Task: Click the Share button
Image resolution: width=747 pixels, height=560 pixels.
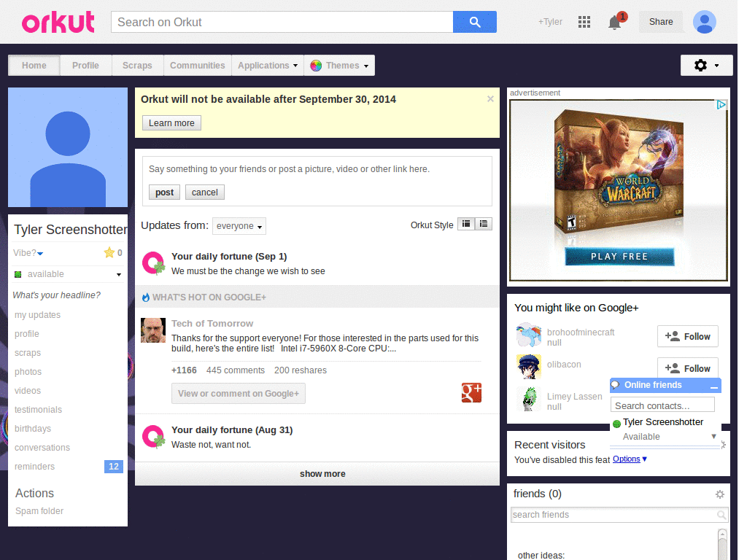Action: 661,22
